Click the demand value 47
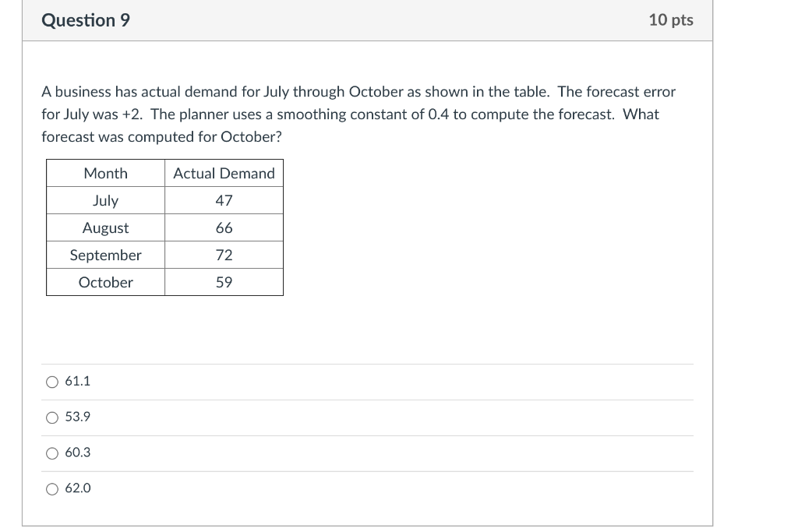The image size is (798, 532). click(x=224, y=200)
